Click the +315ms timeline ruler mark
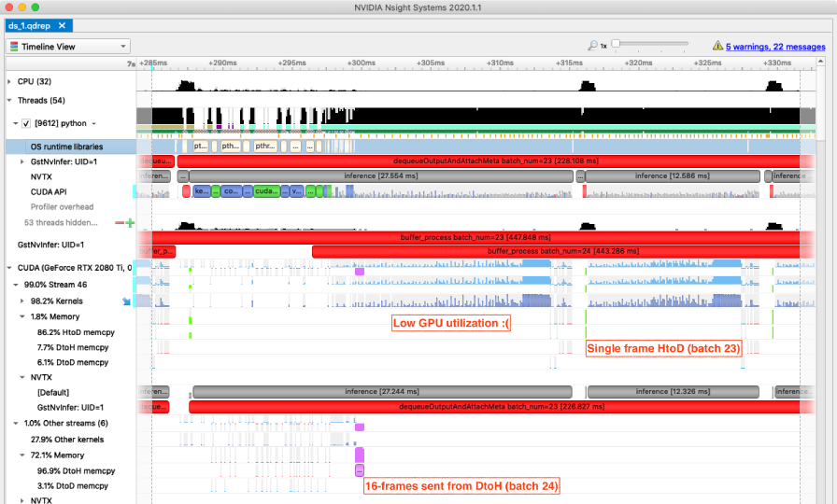Image resolution: width=837 pixels, height=504 pixels. (569, 63)
